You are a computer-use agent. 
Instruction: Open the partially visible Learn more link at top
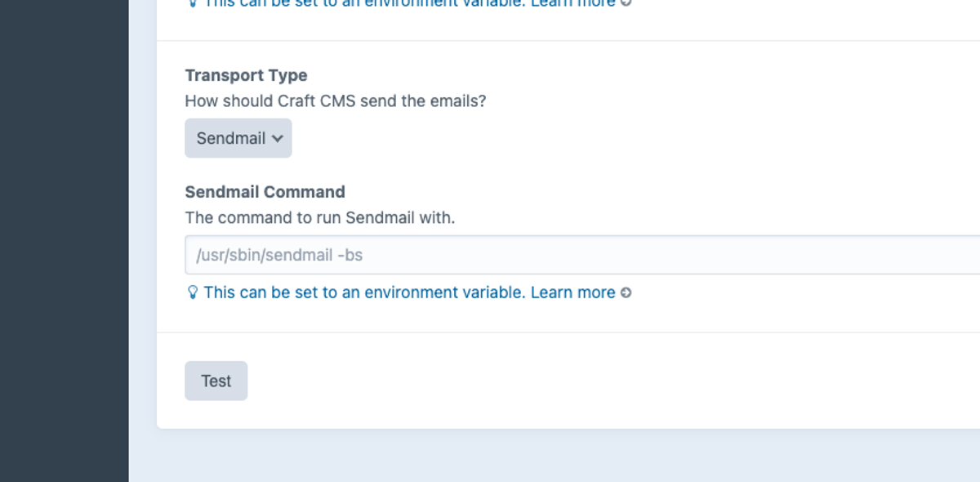click(x=572, y=2)
